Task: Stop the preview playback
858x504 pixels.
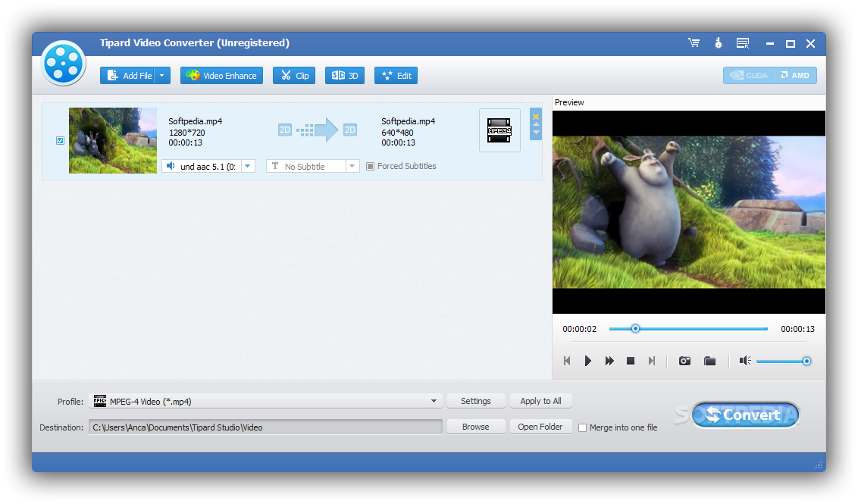Action: pos(631,361)
